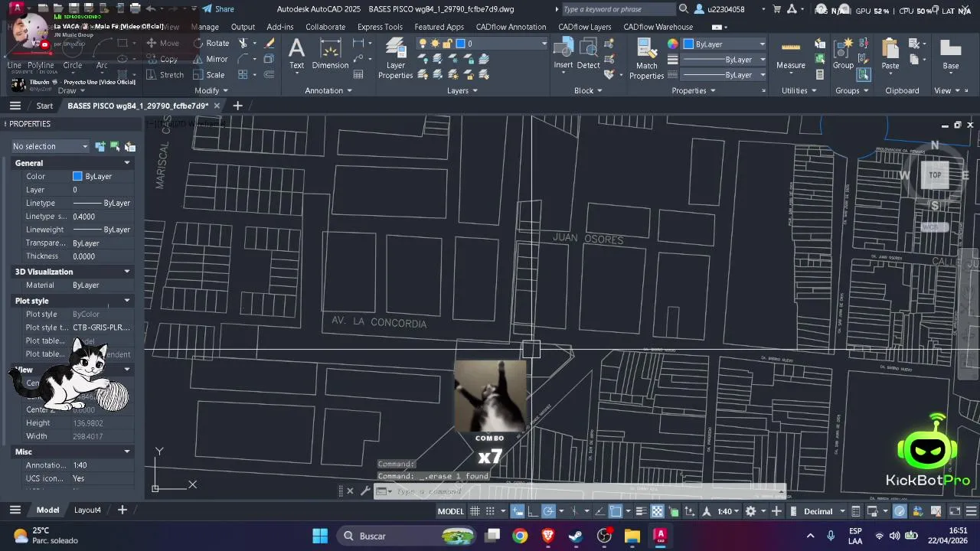Open the No selection dropdown
Image resolution: width=980 pixels, height=551 pixels.
coord(51,146)
